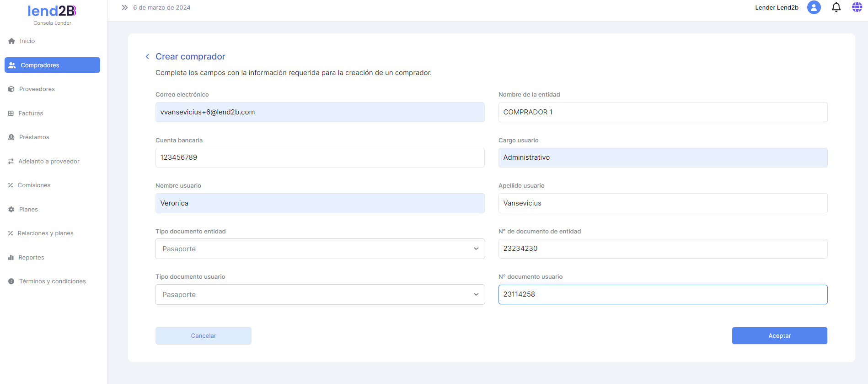Screen dimensions: 868x384
Task: Click the globe language icon
Action: coord(857,7)
